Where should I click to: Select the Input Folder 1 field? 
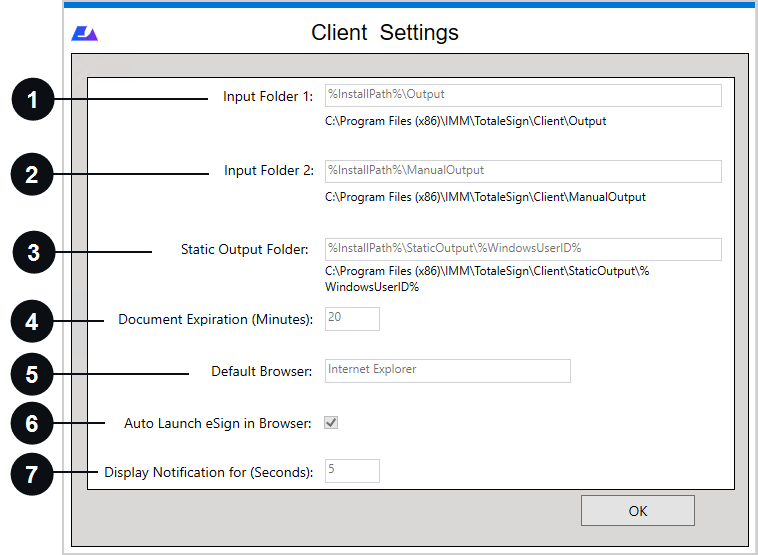(523, 95)
